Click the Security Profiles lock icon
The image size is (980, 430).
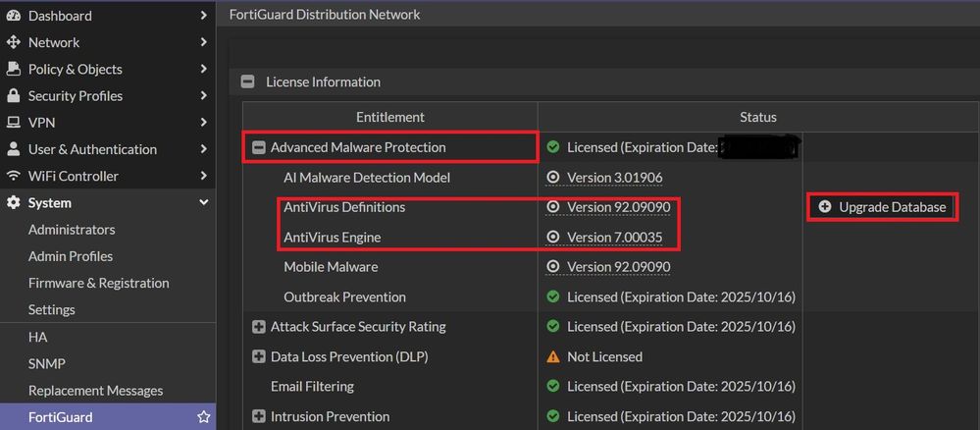pos(13,96)
